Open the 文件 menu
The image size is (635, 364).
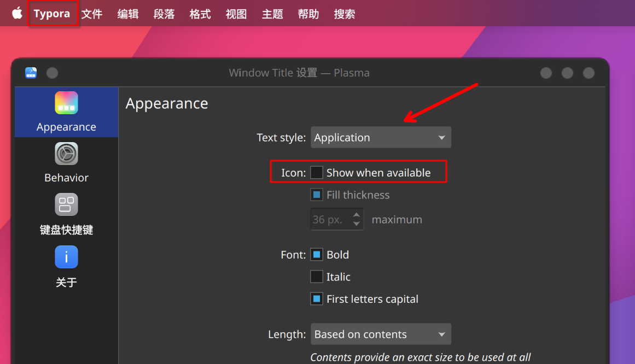tap(92, 14)
